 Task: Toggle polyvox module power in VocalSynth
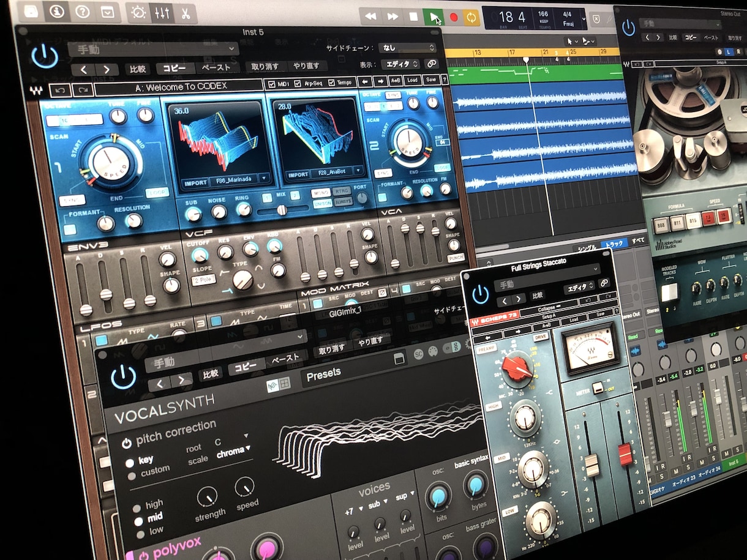145,556
